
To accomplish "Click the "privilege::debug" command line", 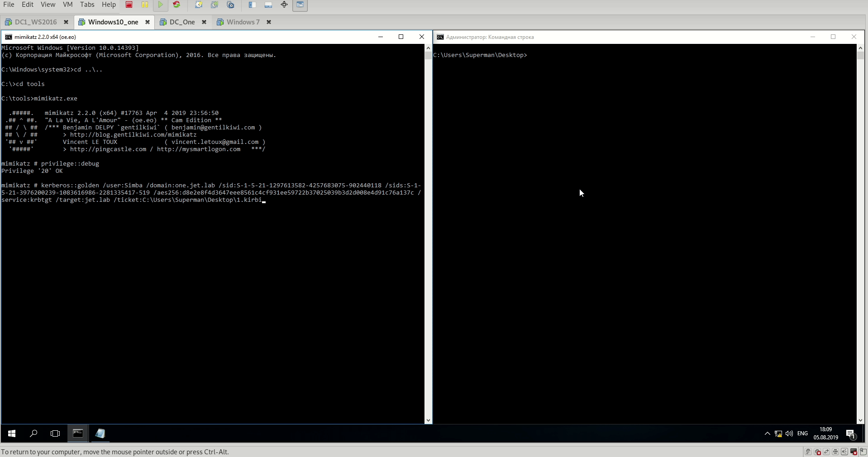I will pyautogui.click(x=50, y=164).
